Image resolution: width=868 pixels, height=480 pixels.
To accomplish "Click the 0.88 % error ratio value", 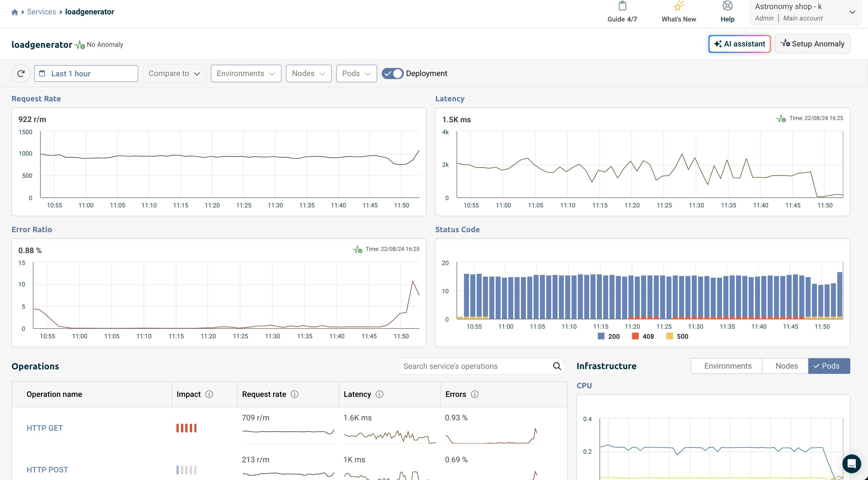I will click(x=30, y=250).
